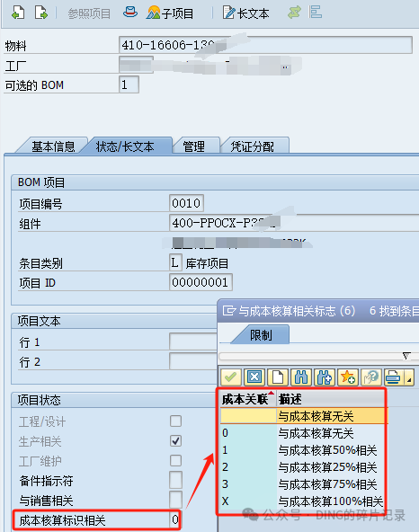Click the 描述 column header
This screenshot has width=419, height=532.
coord(331,399)
